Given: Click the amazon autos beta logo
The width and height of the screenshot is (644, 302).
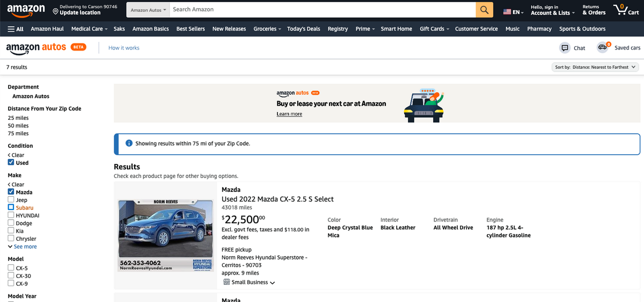Looking at the screenshot, I should click(x=46, y=47).
